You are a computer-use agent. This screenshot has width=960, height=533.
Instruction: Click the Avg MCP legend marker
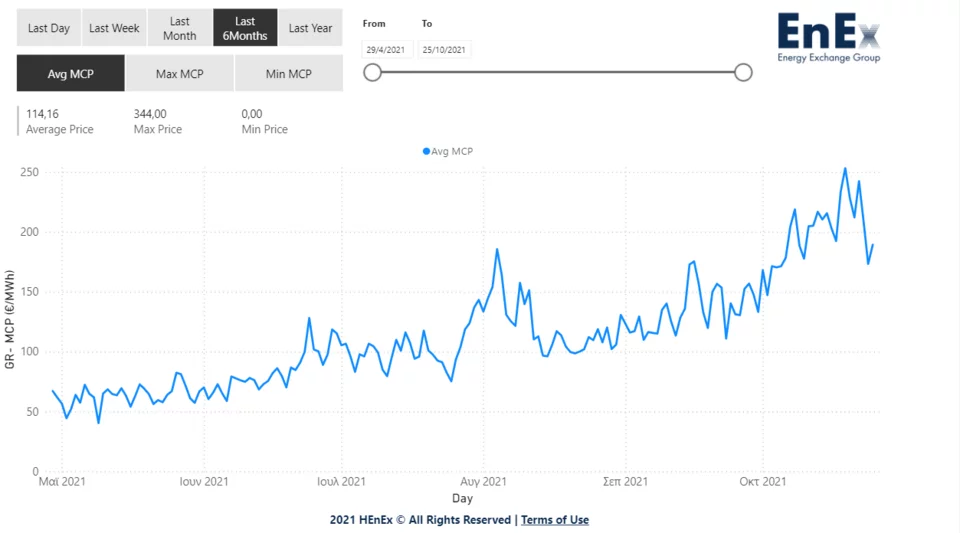coord(427,152)
